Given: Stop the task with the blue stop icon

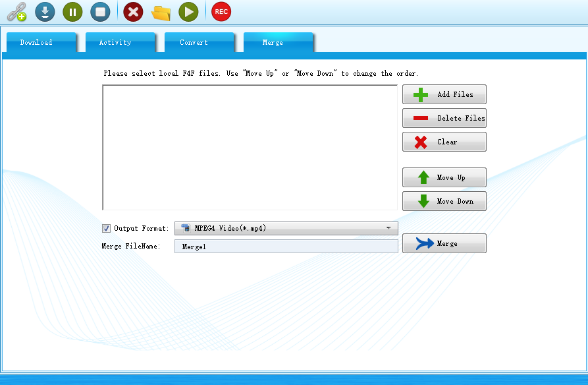Looking at the screenshot, I should [101, 12].
